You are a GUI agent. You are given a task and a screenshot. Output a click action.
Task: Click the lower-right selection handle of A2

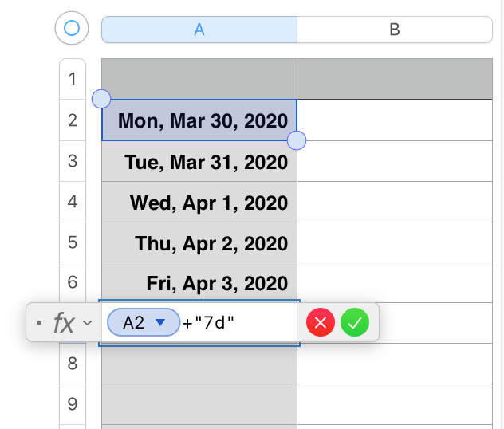(296, 141)
